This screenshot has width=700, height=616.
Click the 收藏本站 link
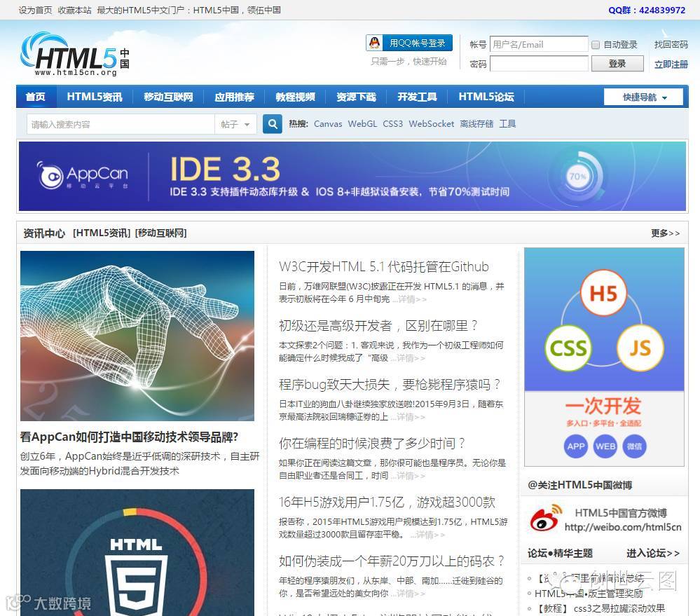74,10
